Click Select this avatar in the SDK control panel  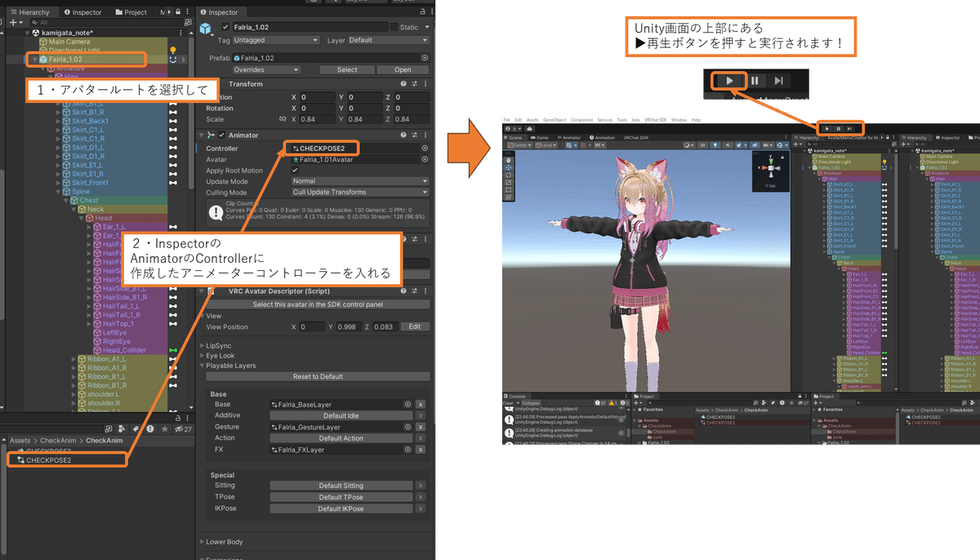[x=318, y=304]
